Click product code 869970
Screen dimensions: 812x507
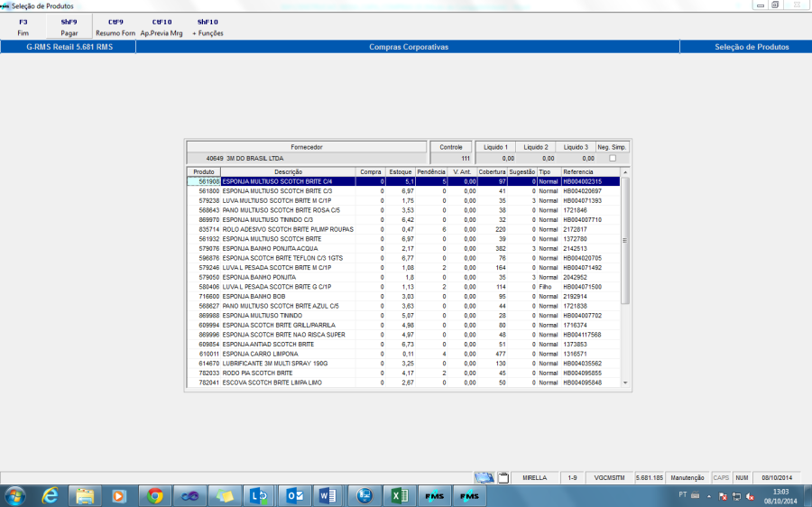209,220
